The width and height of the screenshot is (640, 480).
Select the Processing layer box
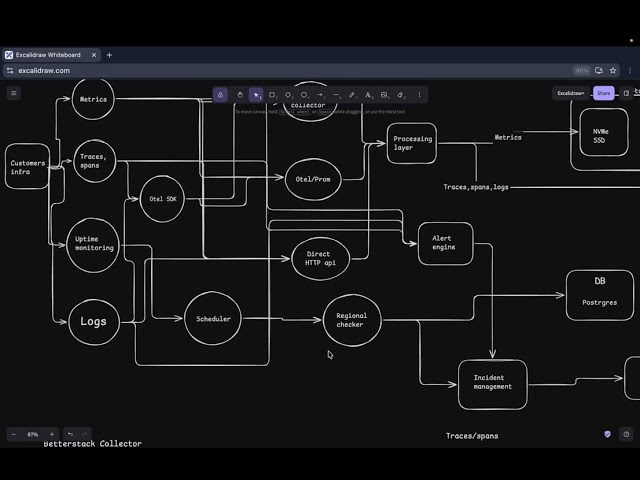(412, 143)
